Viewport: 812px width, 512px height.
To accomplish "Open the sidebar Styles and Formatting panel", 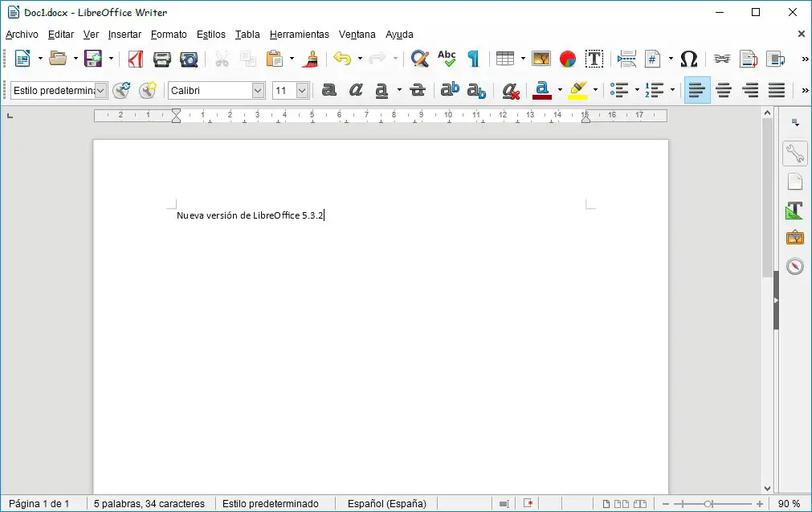I will [794, 211].
